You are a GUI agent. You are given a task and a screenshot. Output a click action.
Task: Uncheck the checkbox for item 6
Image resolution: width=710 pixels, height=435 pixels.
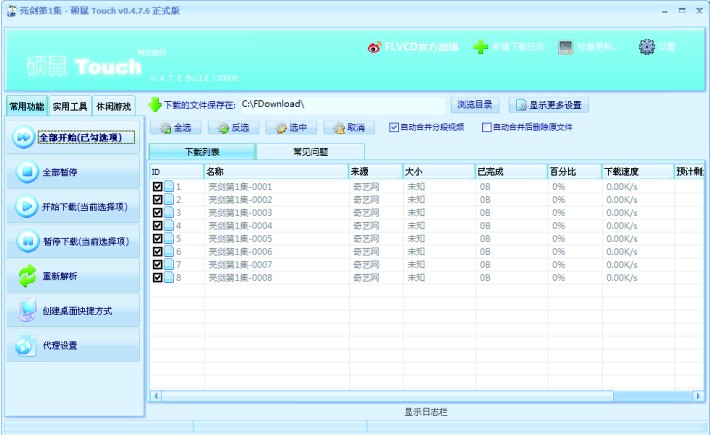pos(158,251)
